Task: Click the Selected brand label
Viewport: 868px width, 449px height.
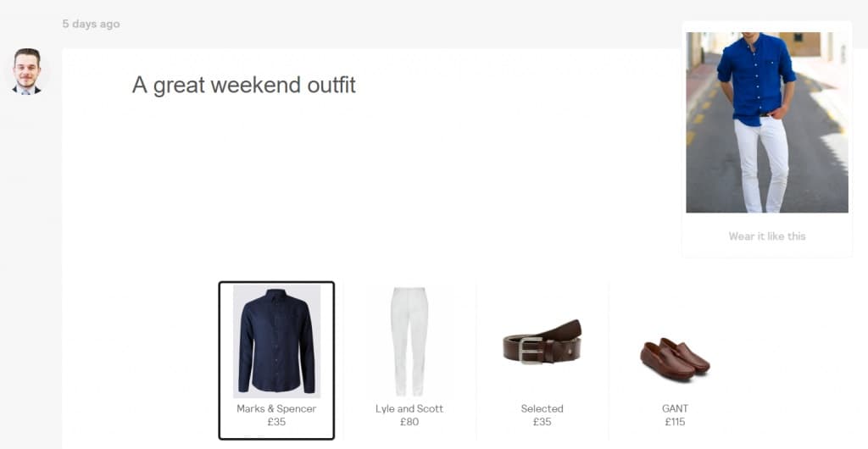Action: pyautogui.click(x=542, y=408)
